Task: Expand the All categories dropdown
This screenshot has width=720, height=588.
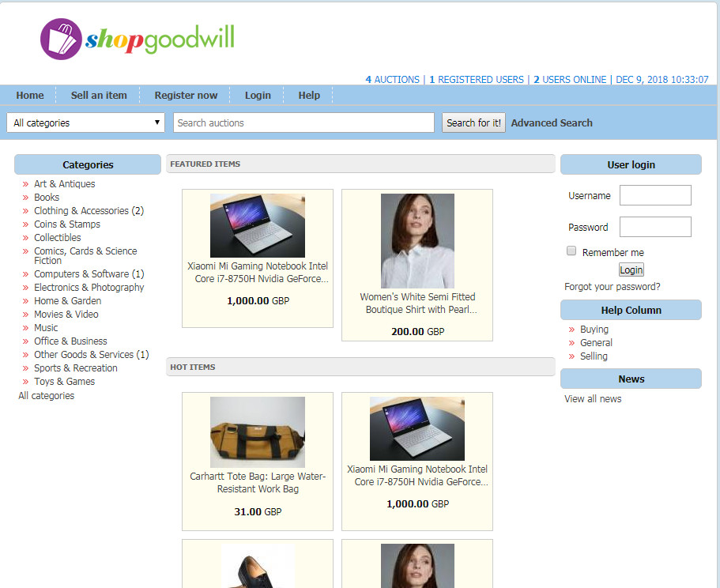Action: (86, 122)
